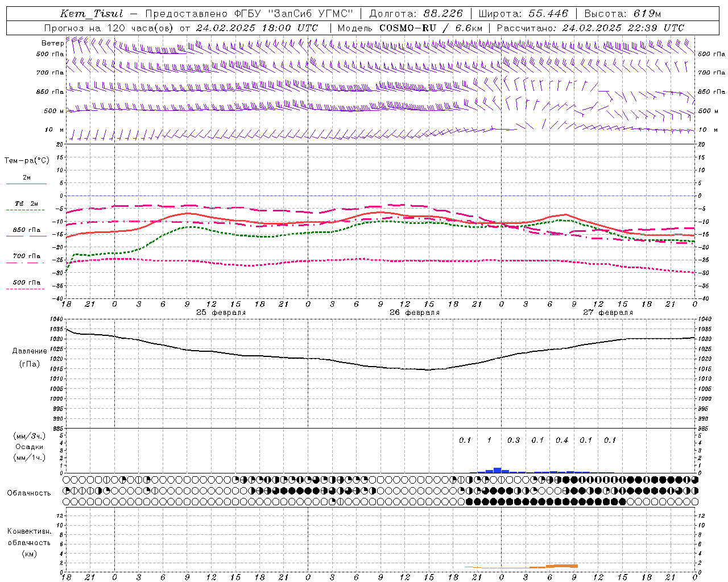Click the 'Высота: 619м' header field
728x582 pixels.
click(622, 14)
